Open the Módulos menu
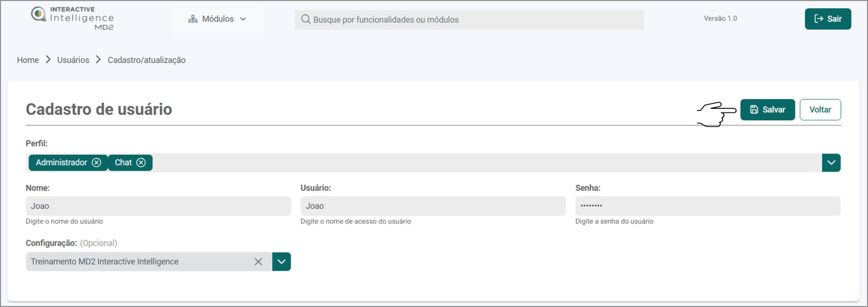 [218, 19]
